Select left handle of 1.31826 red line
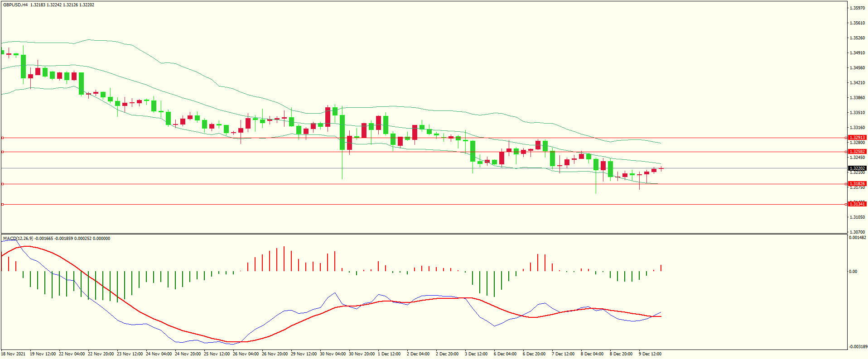The height and width of the screenshot is (359, 868). (2, 184)
